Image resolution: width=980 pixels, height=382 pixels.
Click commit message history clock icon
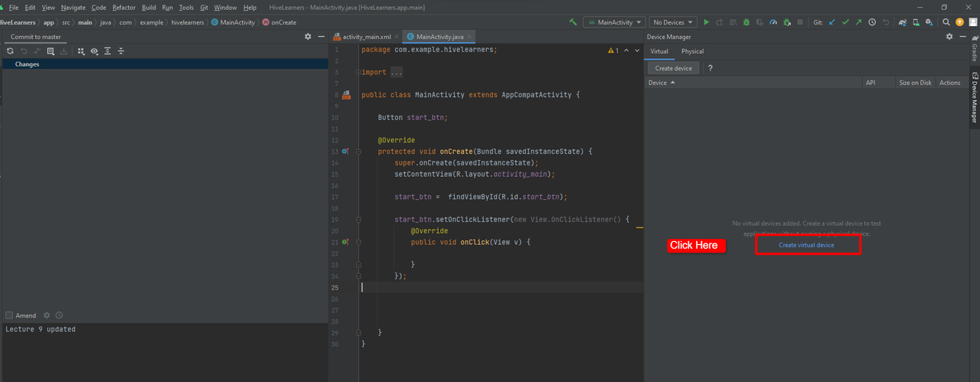(x=59, y=315)
